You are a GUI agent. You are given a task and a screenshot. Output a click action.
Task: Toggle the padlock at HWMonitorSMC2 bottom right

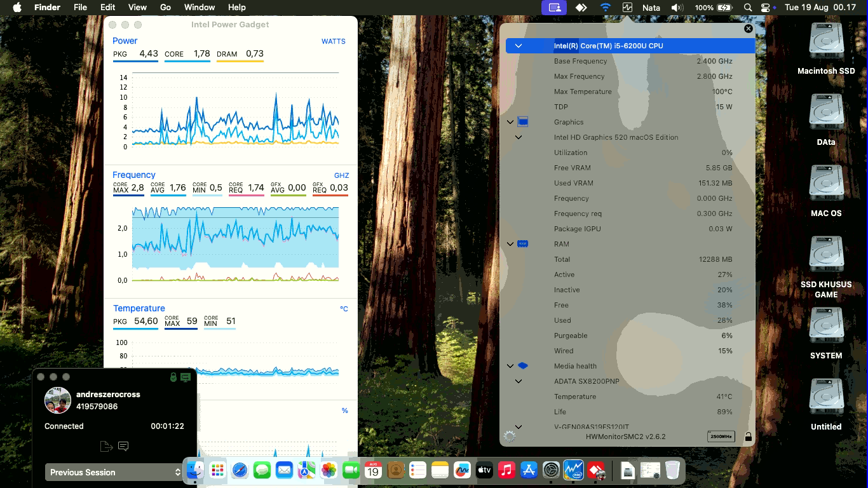tap(748, 437)
